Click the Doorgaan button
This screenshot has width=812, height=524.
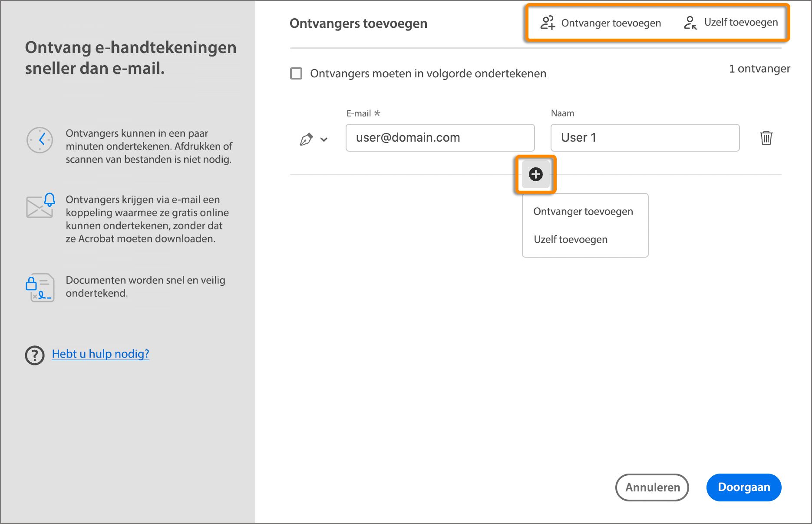click(x=743, y=488)
